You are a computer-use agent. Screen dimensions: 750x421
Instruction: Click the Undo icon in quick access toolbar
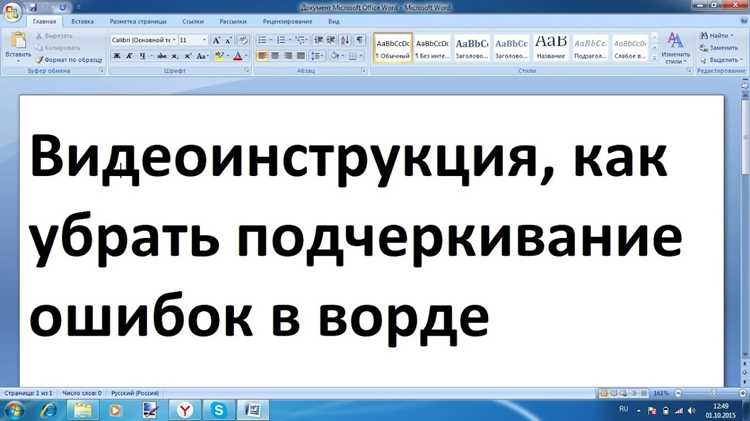63,7
